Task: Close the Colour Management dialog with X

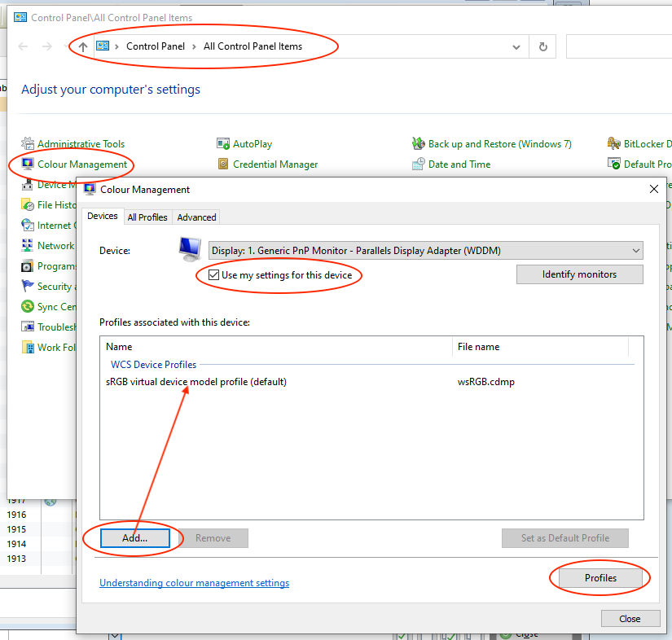Action: [653, 189]
